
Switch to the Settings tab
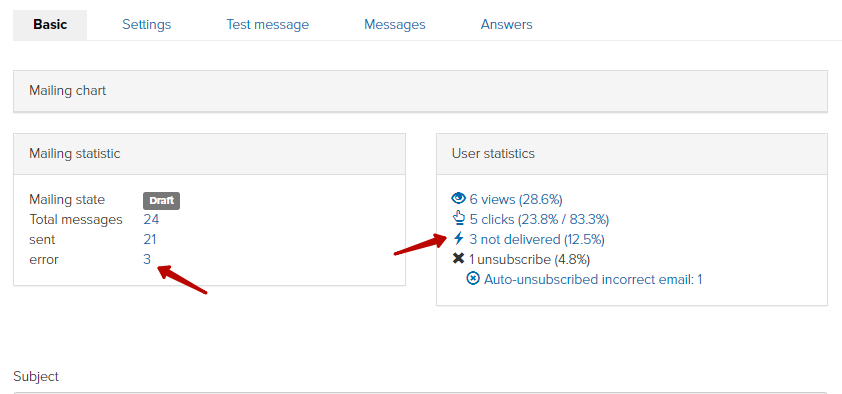point(147,25)
